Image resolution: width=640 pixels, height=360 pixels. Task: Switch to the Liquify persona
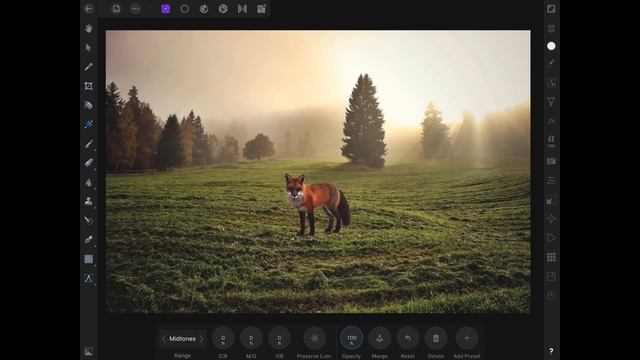point(204,9)
